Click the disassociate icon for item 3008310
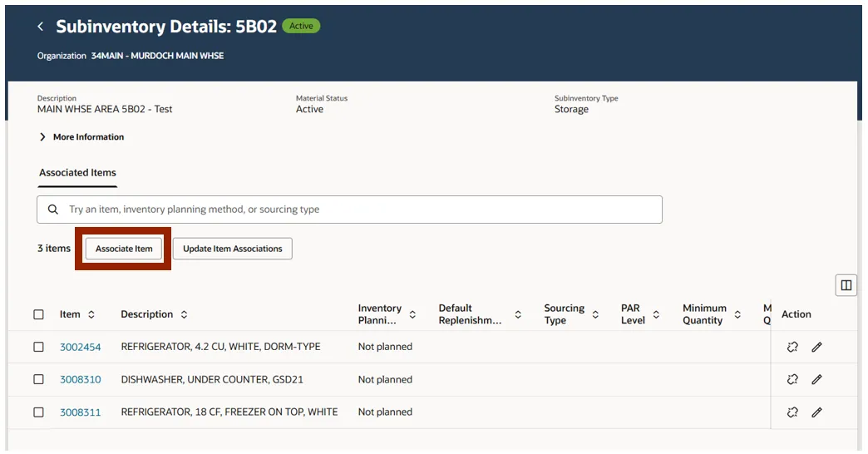This screenshot has height=454, width=868. (792, 379)
